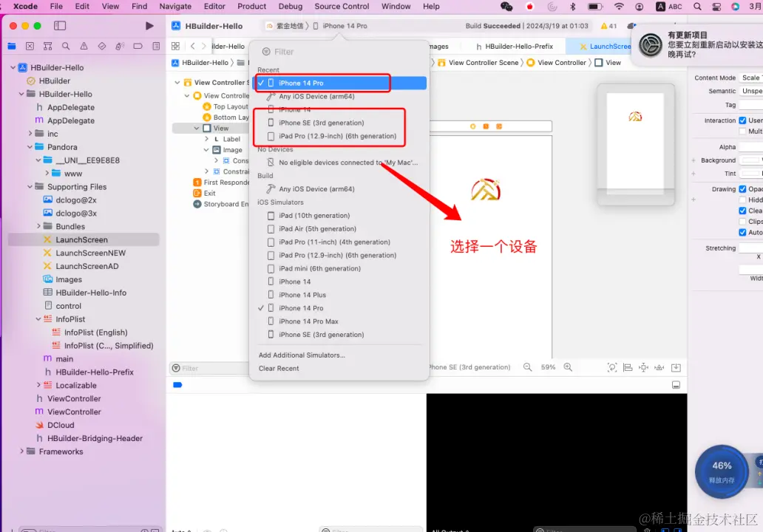Collapse the Supporting Files group
The height and width of the screenshot is (532, 763).
pos(30,187)
